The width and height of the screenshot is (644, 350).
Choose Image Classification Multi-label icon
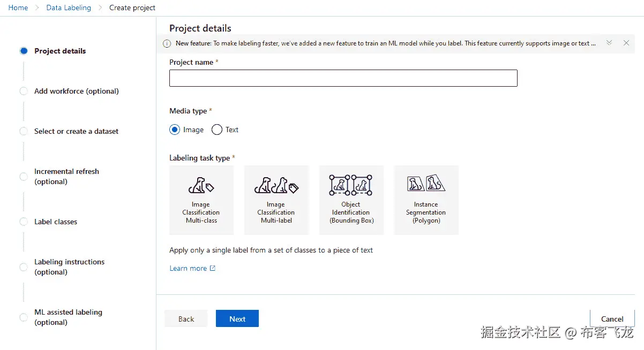(276, 186)
